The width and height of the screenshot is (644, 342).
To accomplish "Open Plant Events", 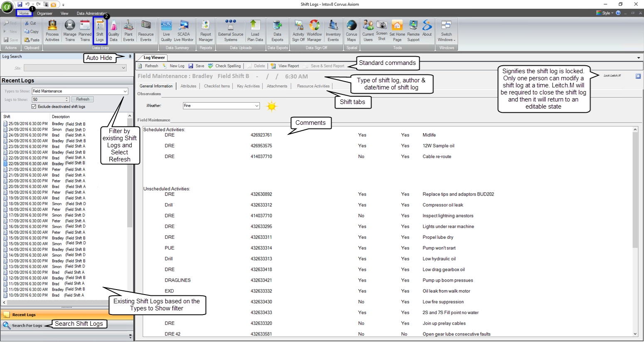I will coord(129,31).
